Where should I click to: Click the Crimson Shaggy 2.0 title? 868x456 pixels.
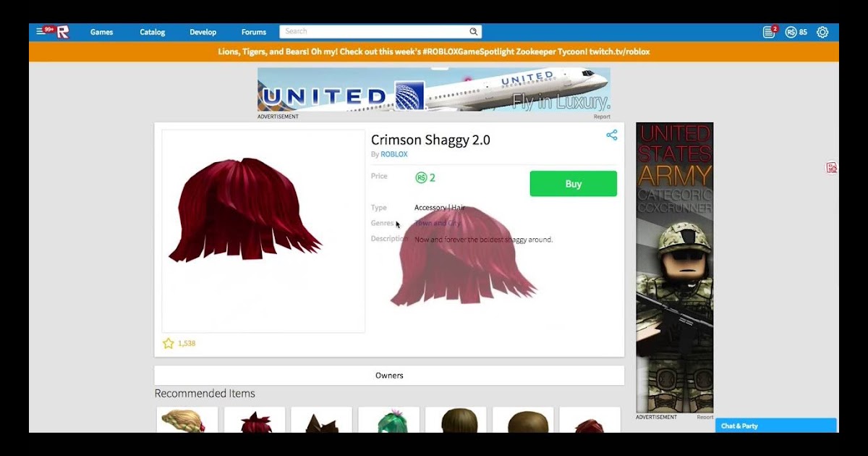point(430,140)
